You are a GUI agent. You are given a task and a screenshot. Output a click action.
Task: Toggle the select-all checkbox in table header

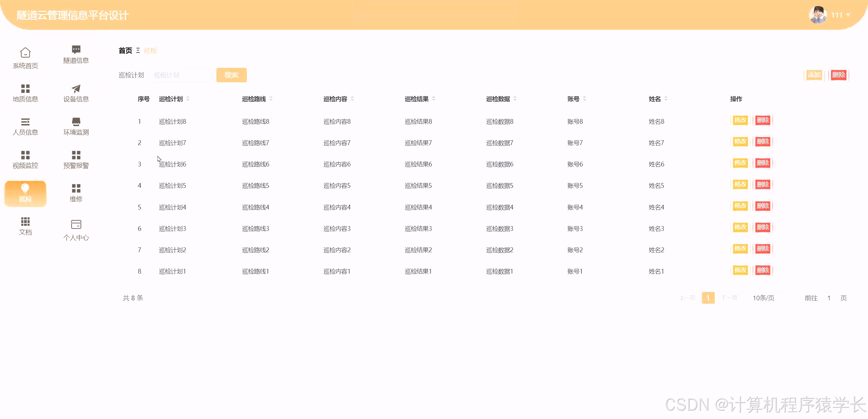click(x=120, y=99)
